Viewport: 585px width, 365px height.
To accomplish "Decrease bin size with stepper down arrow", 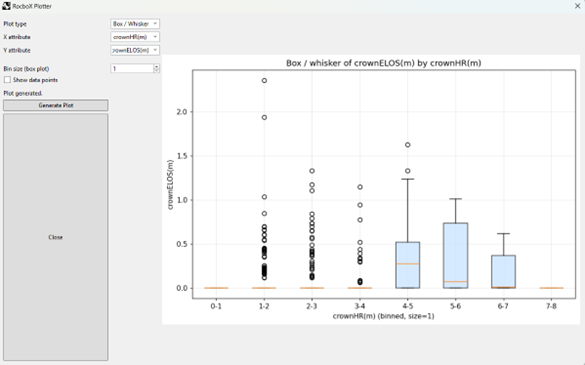I will pos(157,71).
